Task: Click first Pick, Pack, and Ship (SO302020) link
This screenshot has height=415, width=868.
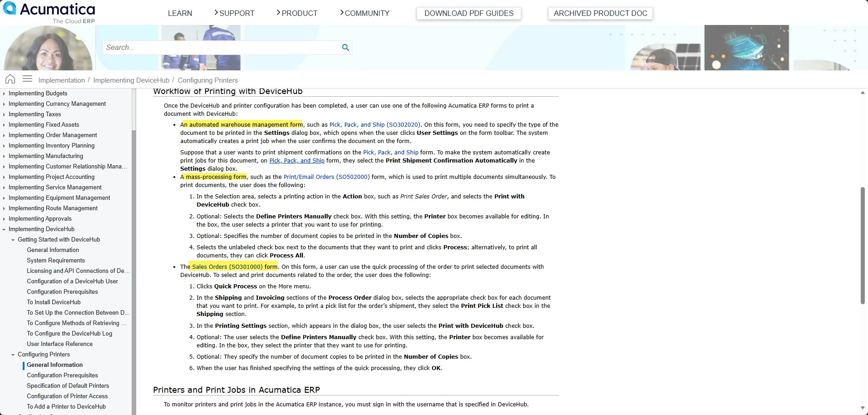Action: point(375,125)
